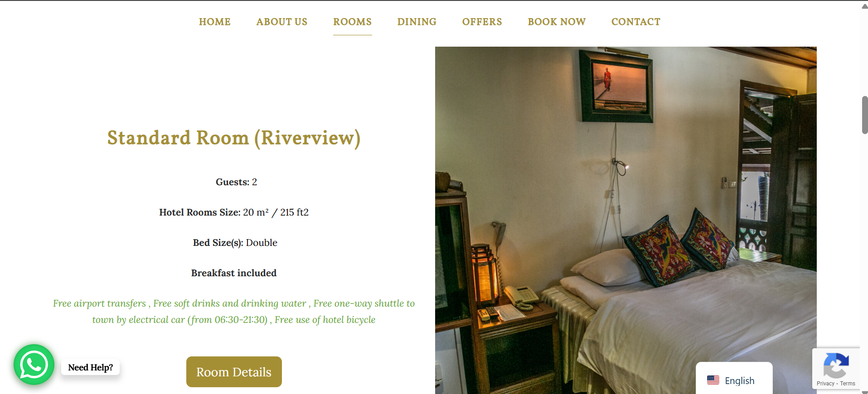Click the reCAPTCHA badge logo

[836, 365]
